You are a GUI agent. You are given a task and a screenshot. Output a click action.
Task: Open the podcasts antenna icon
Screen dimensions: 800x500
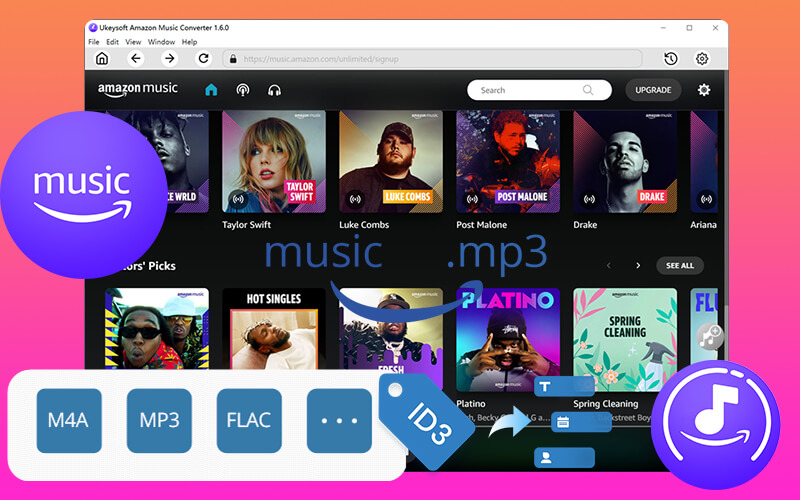coord(243,90)
